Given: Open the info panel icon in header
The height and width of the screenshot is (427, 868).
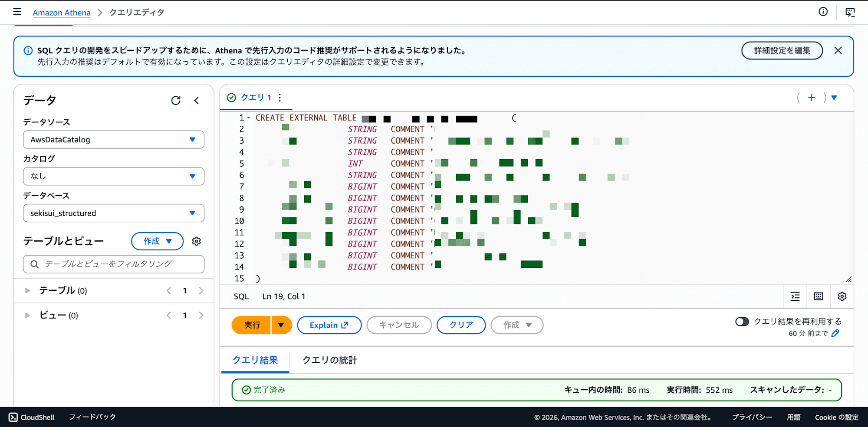Looking at the screenshot, I should point(823,12).
